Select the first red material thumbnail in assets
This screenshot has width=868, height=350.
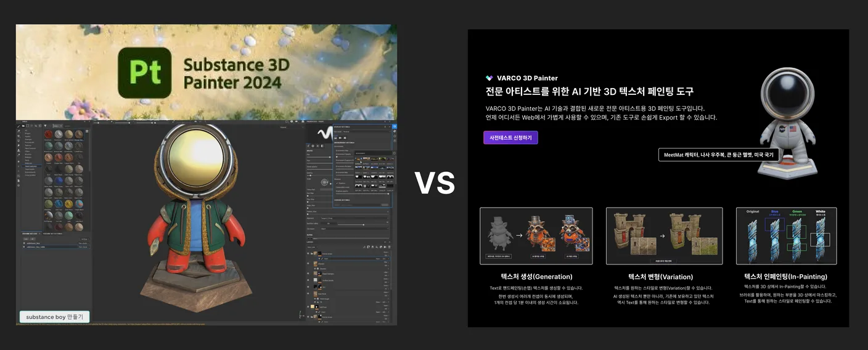pyautogui.click(x=48, y=134)
